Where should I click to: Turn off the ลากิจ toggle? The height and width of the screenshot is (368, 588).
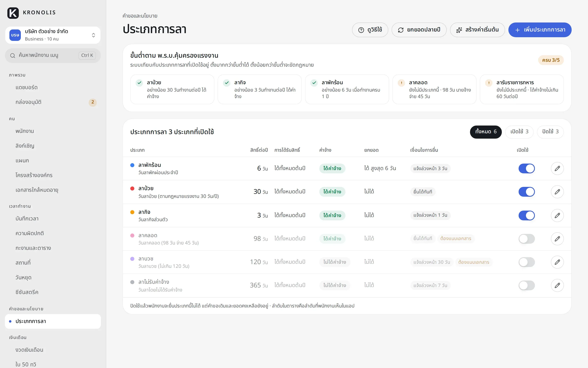[527, 215]
